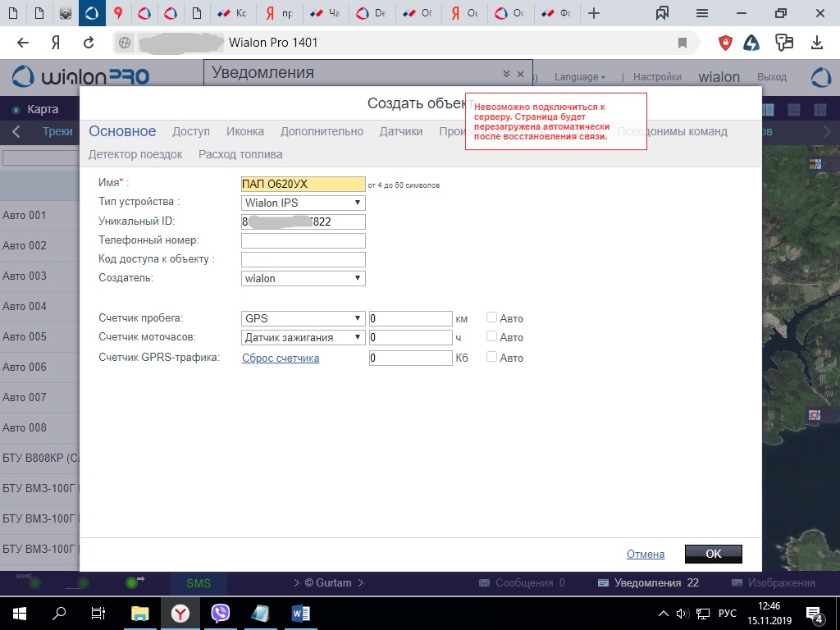Expand the Тип устройства dropdown
This screenshot has width=840, height=630.
(303, 203)
